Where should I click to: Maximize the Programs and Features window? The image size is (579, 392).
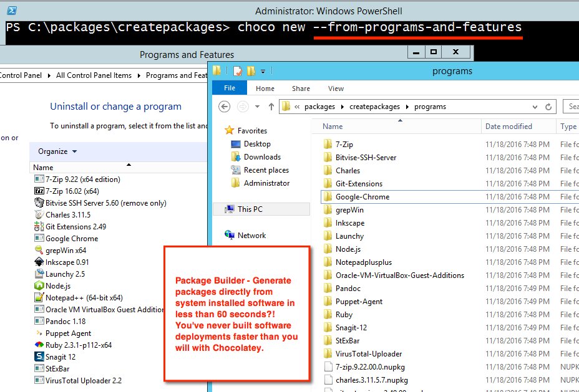tap(434, 52)
